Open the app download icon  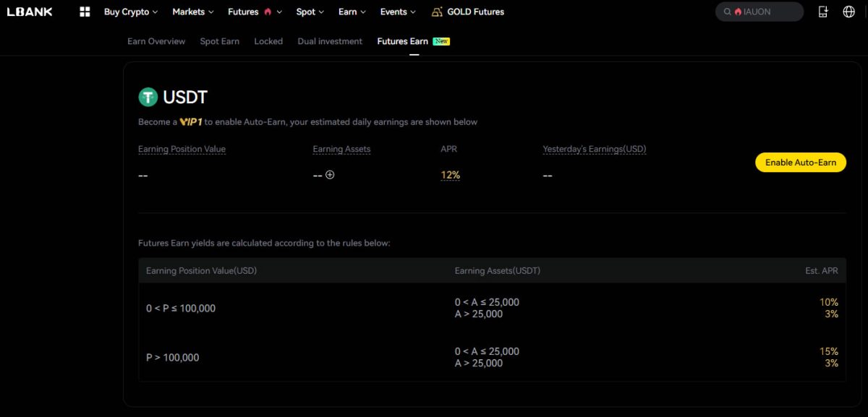pyautogui.click(x=823, y=12)
